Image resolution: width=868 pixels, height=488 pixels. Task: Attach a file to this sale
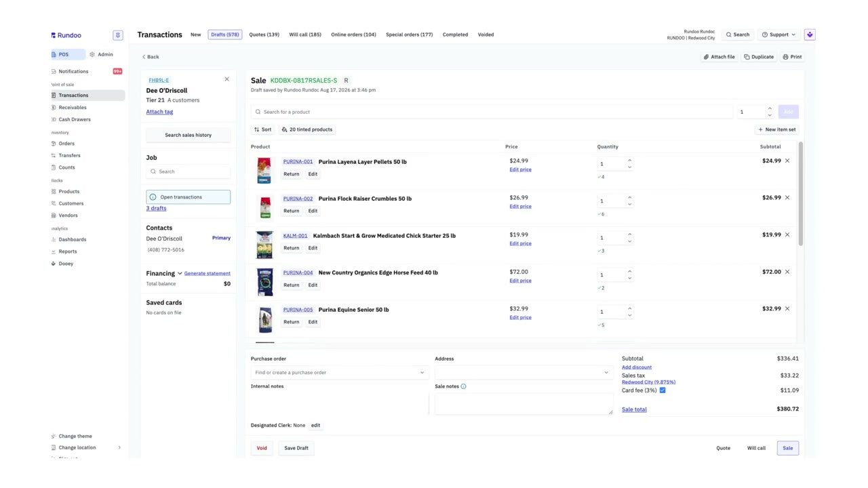[x=719, y=57]
